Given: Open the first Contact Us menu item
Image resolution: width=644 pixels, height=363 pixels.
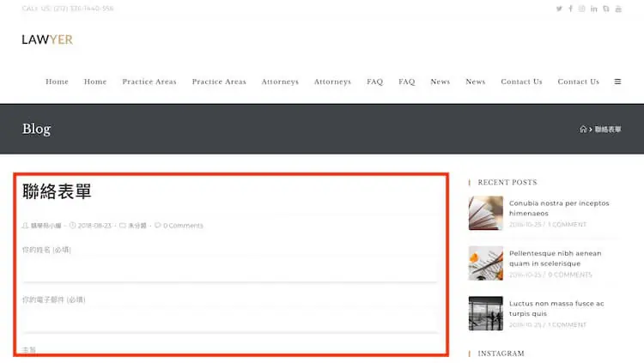Looking at the screenshot, I should (521, 82).
